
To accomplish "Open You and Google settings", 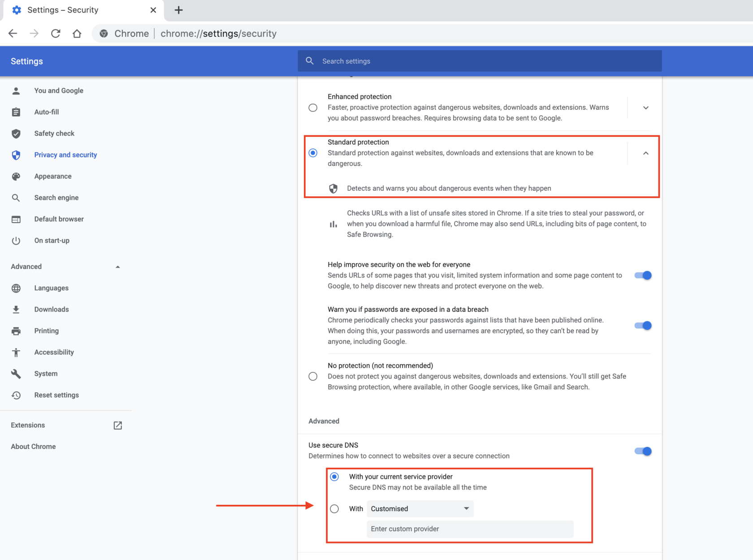I will tap(59, 91).
